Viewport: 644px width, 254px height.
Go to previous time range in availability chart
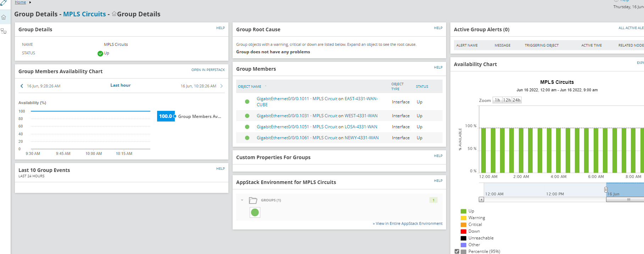(x=22, y=86)
